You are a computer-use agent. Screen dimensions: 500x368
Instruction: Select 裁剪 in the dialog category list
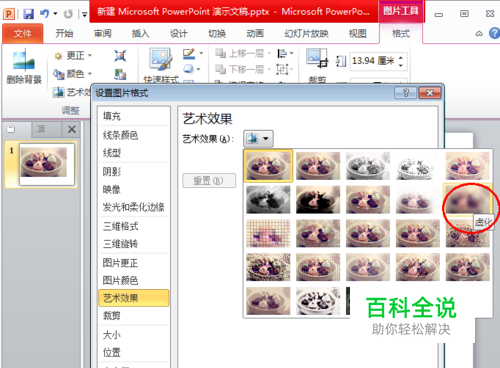point(134,315)
